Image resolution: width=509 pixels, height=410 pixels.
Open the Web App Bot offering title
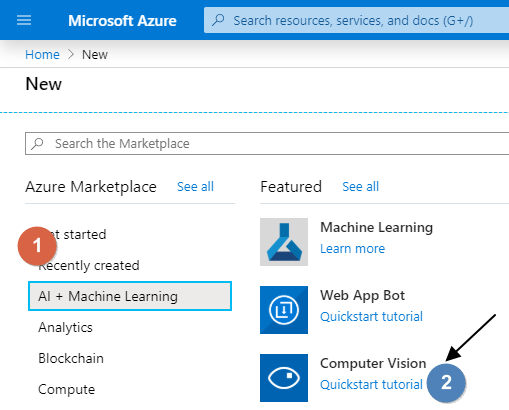pyautogui.click(x=363, y=295)
